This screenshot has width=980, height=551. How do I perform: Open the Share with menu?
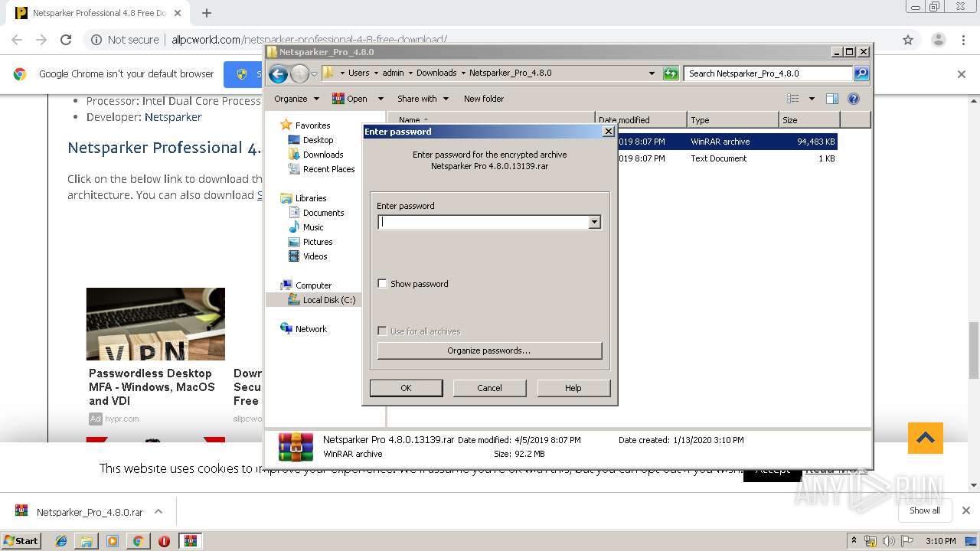click(x=422, y=99)
